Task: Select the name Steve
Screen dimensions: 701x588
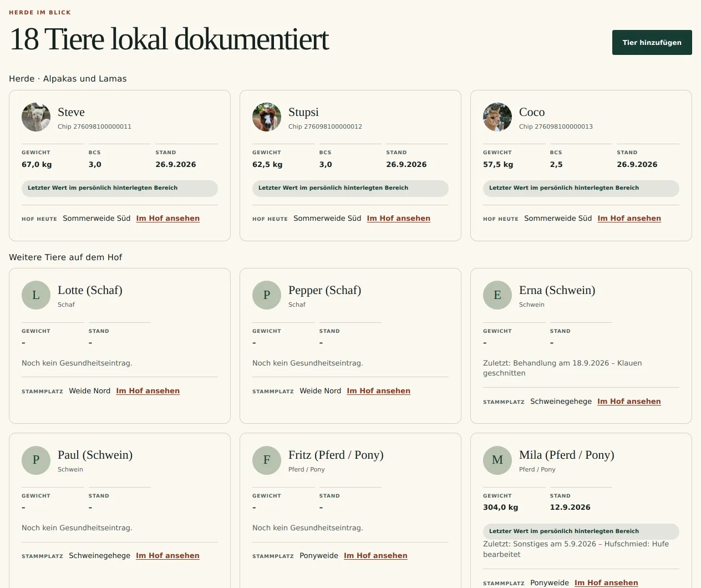Action: (71, 112)
